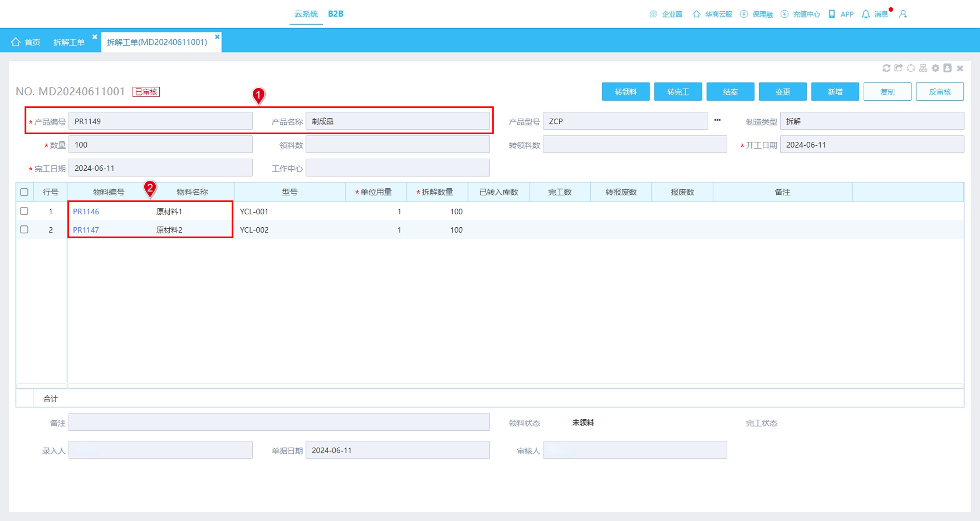
Task: Click the 转完工 button
Action: point(678,92)
